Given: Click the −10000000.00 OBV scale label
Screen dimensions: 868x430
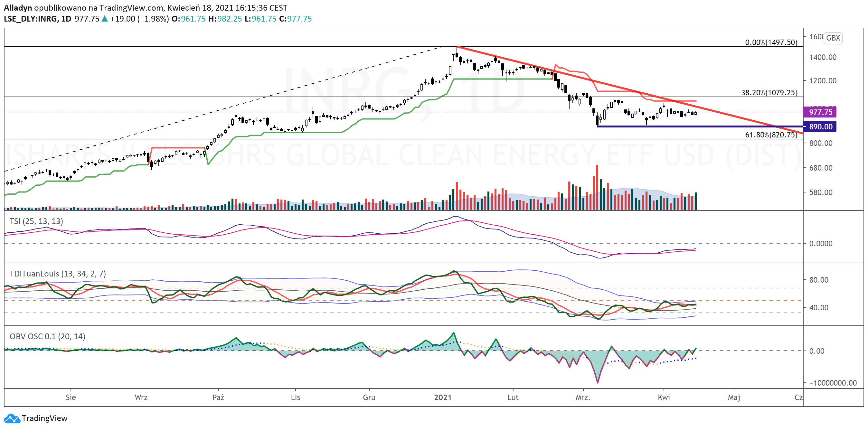Looking at the screenshot, I should pyautogui.click(x=833, y=383).
